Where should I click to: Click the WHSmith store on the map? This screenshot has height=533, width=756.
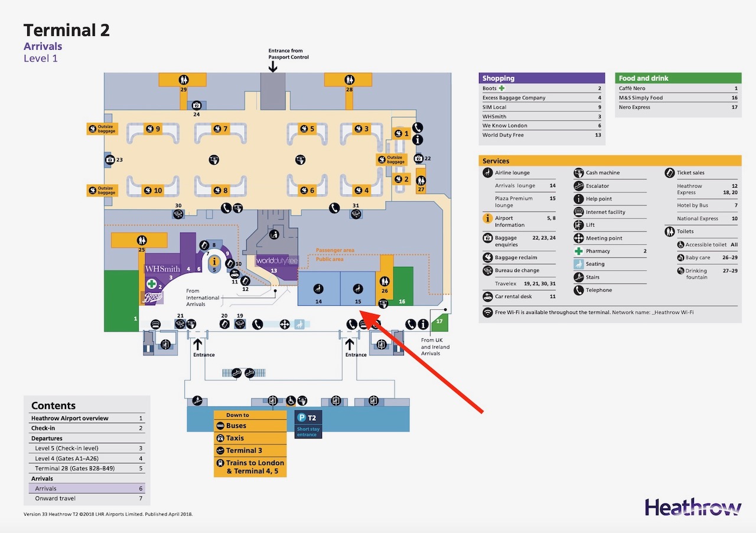click(x=162, y=269)
